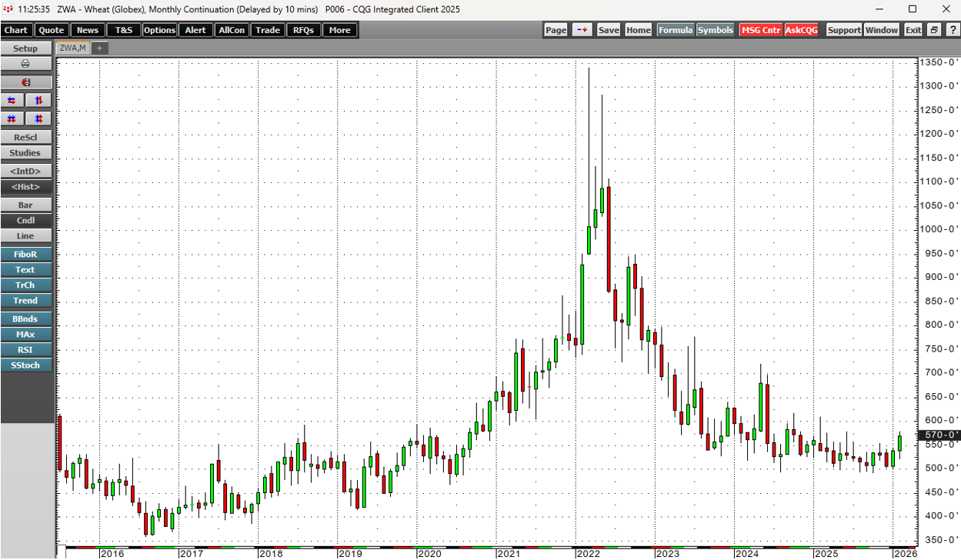Select Cndl candlestick chart type
The width and height of the screenshot is (961, 560).
tap(25, 221)
